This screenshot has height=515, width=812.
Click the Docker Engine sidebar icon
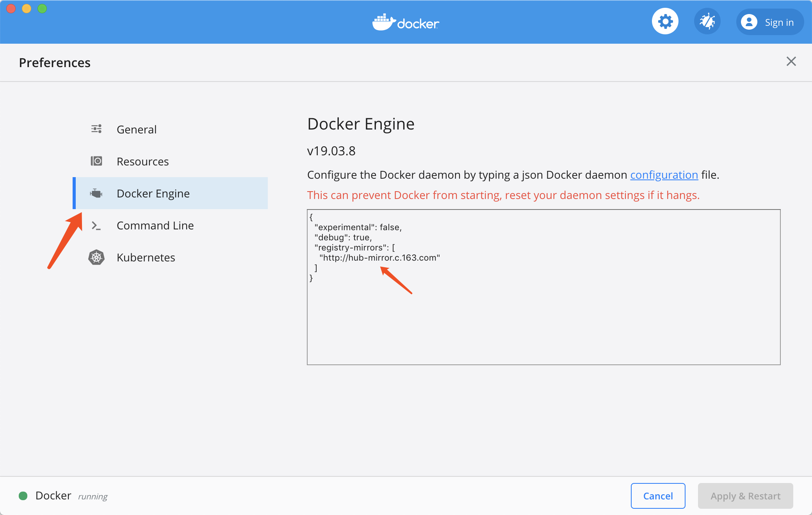click(96, 193)
